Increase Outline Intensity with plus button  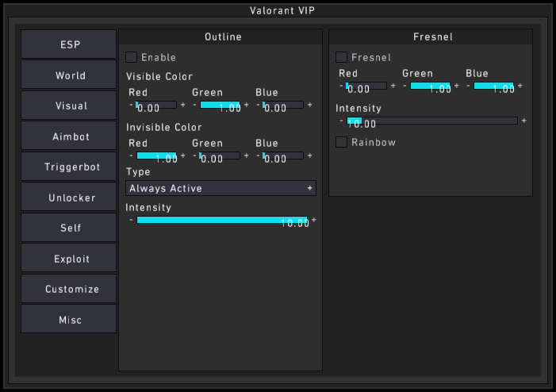click(313, 220)
